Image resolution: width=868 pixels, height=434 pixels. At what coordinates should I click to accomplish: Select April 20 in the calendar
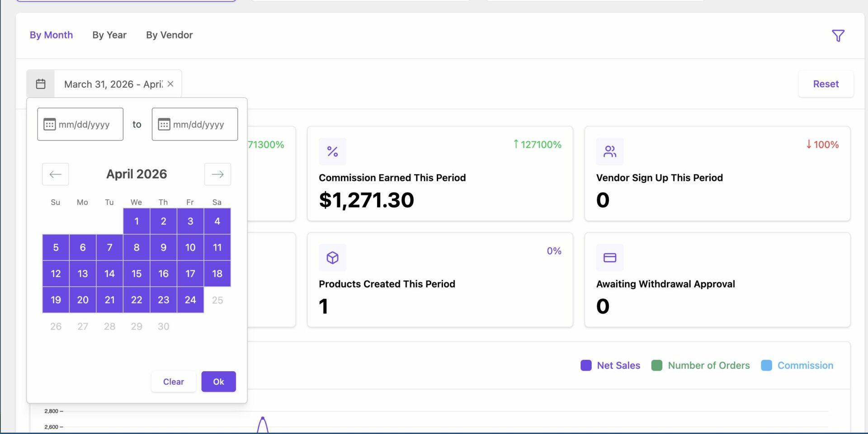(x=83, y=300)
